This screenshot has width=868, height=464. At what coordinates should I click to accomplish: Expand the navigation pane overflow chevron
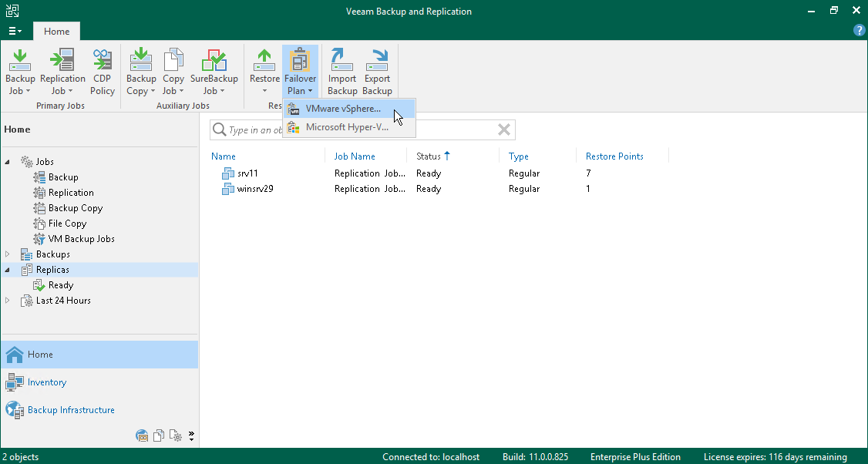(191, 435)
